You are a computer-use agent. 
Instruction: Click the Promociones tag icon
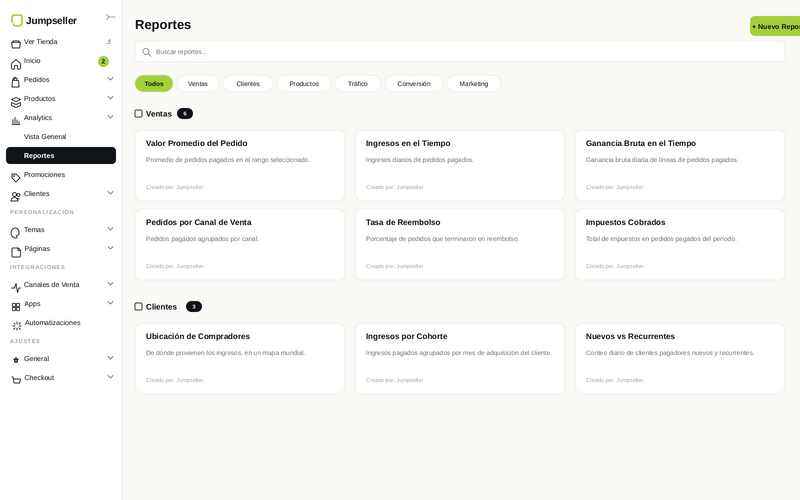pos(16,178)
